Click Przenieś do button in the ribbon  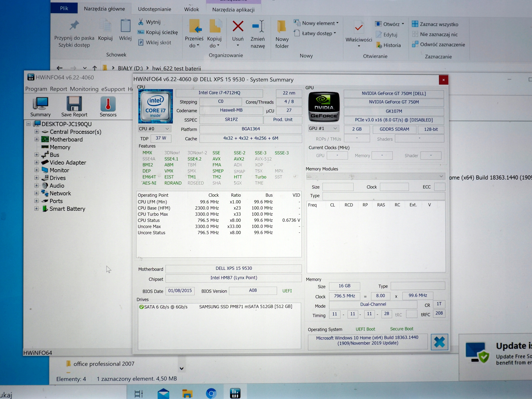194,34
